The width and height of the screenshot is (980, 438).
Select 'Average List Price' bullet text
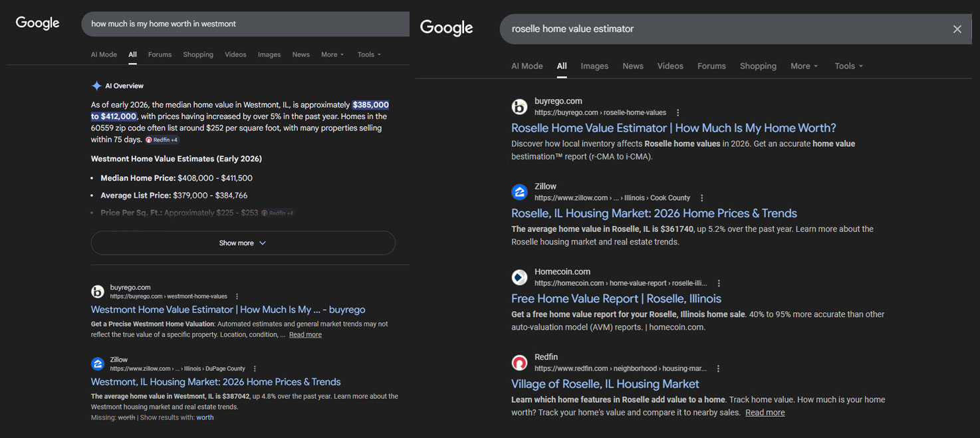click(136, 195)
